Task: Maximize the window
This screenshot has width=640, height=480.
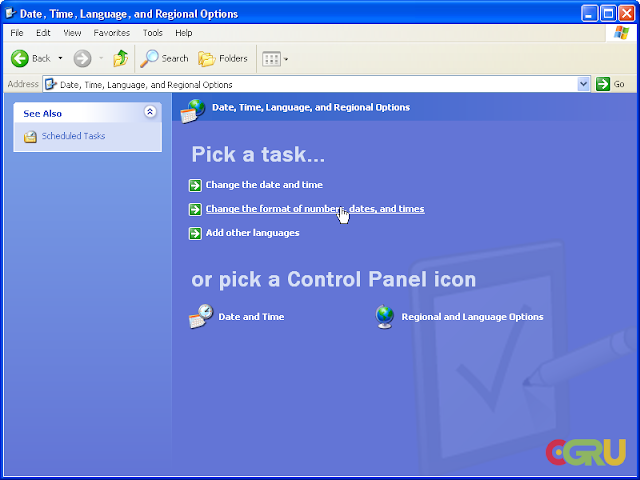Action: (x=608, y=13)
